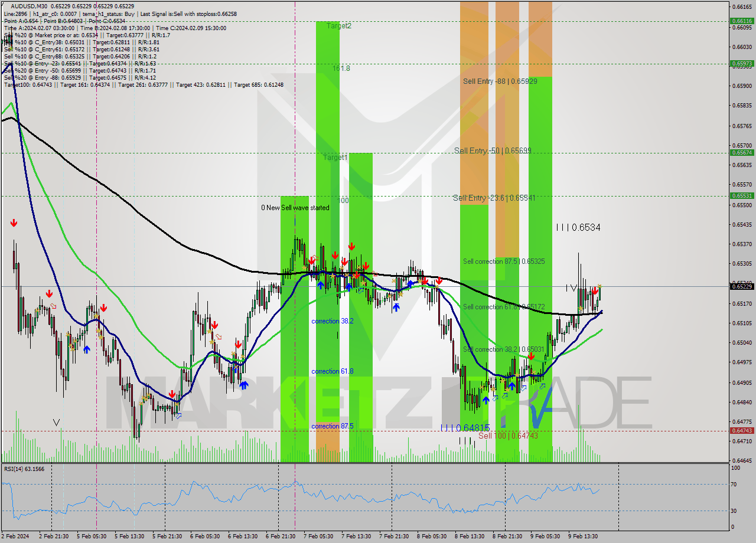
Task: Click the 161.8 fib level label
Action: [341, 68]
